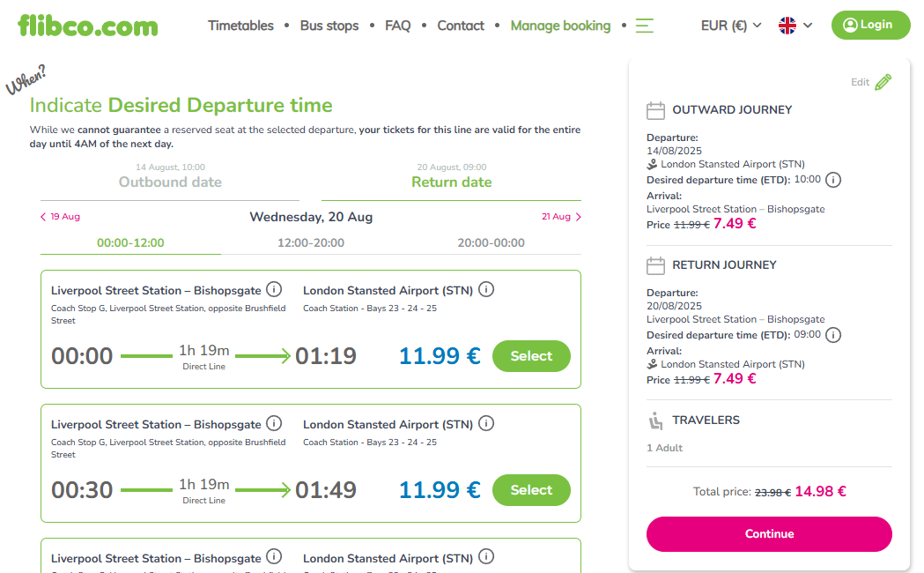Viewport: 924px width, 573px height.
Task: Click the Edit pencil icon
Action: coord(883,82)
